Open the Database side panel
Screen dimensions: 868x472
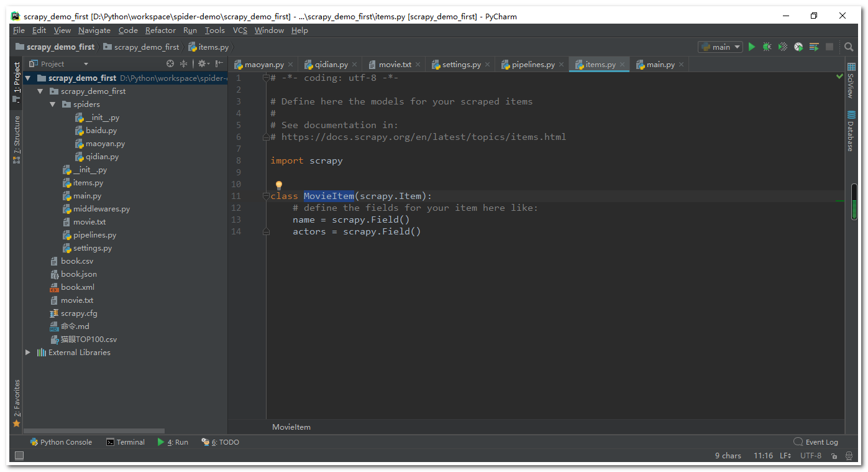(851, 131)
